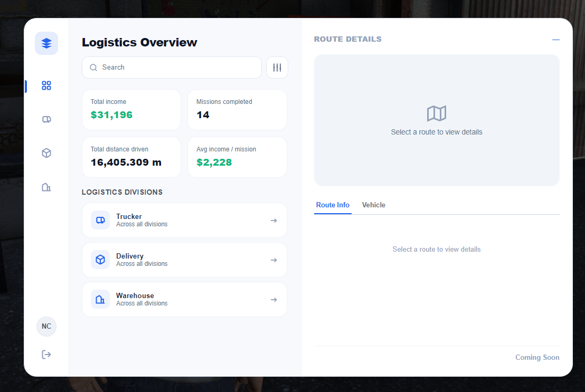Select the Warehouse building sidebar icon

[x=46, y=187]
